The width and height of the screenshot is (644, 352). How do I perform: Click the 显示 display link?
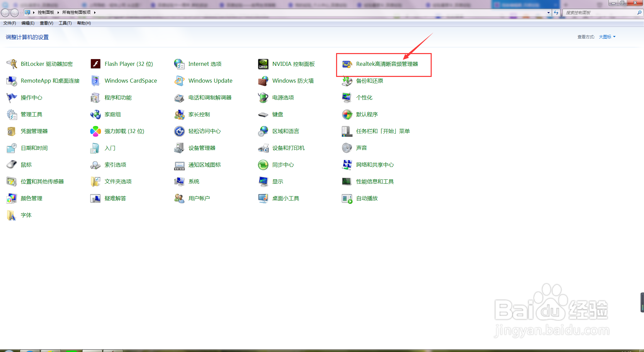point(278,181)
